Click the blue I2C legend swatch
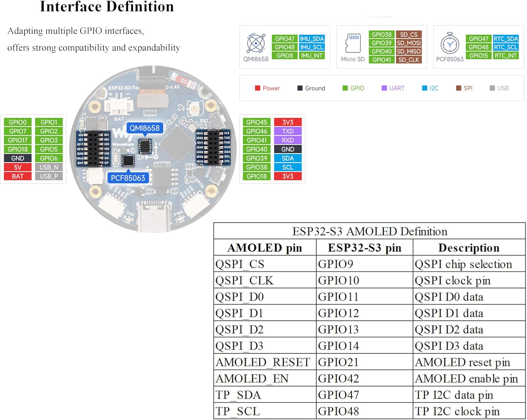 pyautogui.click(x=424, y=88)
